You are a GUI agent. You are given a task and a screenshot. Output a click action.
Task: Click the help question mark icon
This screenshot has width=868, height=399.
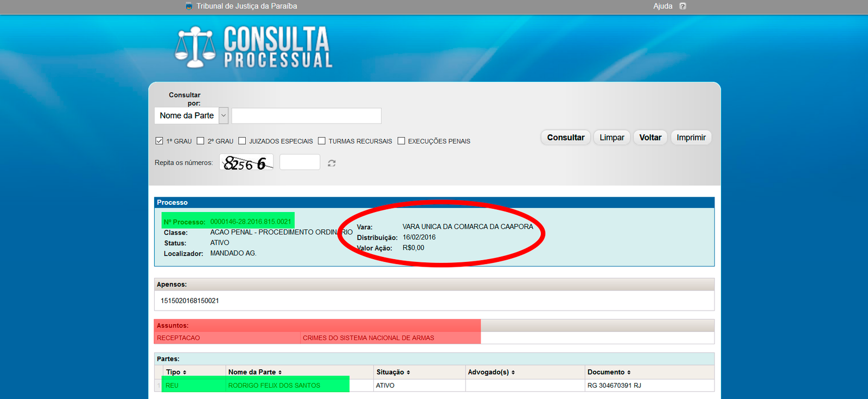tap(682, 6)
